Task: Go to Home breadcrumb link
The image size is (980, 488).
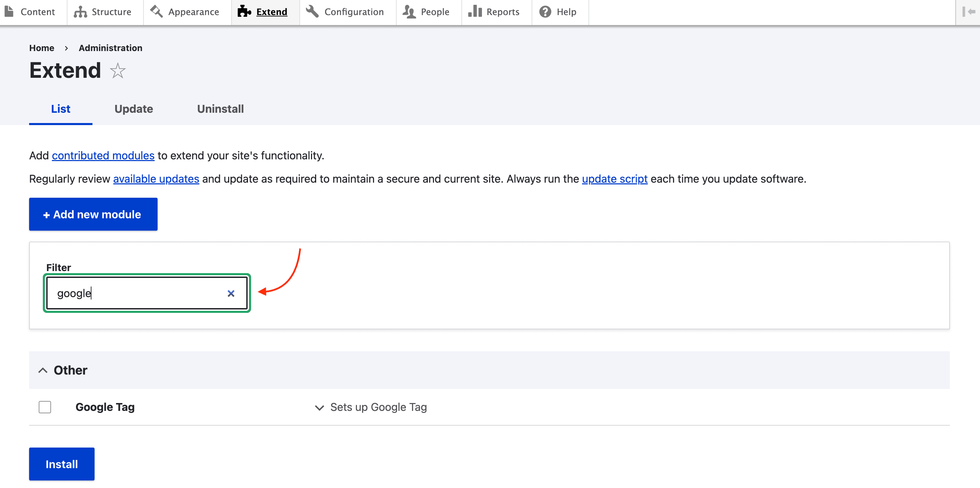Action: 42,48
